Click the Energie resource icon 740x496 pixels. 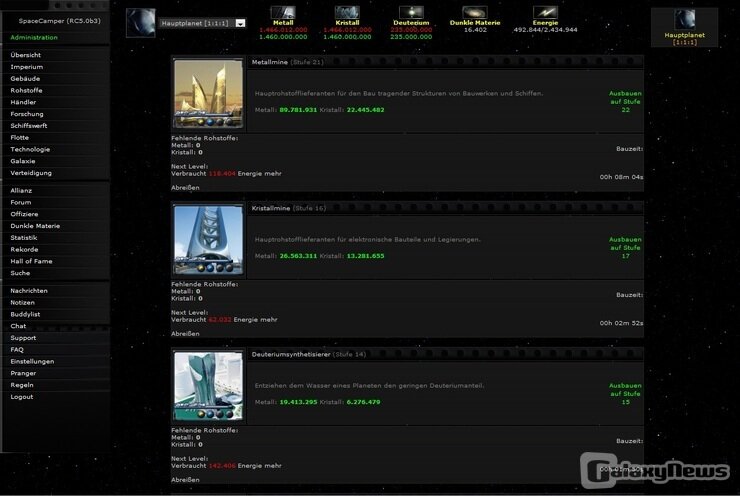(545, 12)
